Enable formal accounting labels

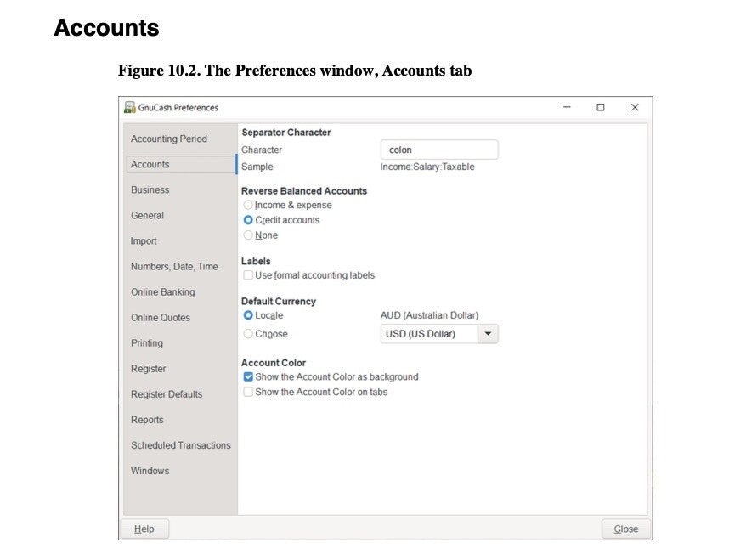pos(248,275)
